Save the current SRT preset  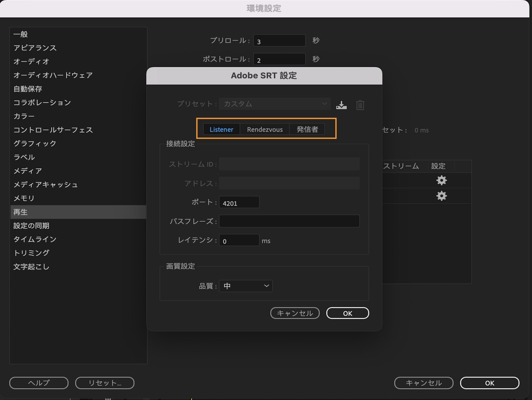341,105
